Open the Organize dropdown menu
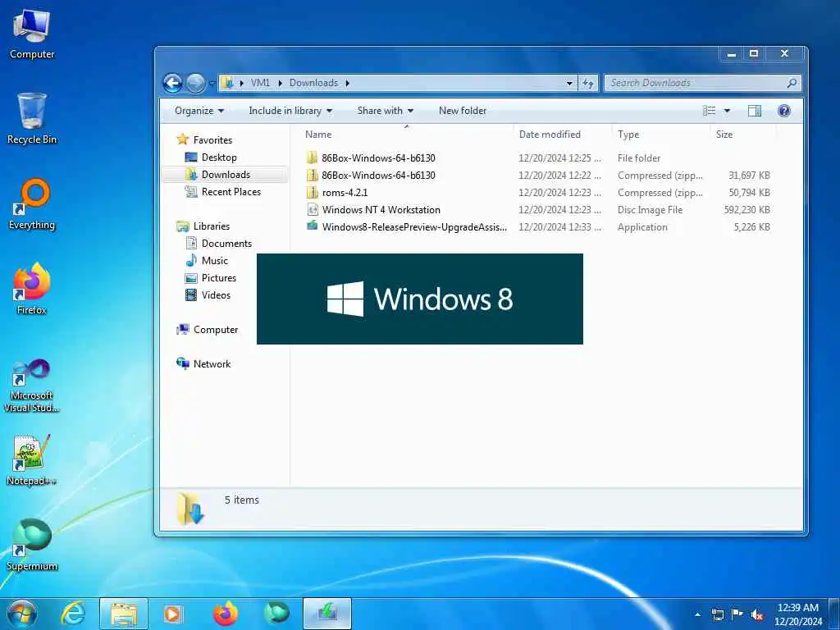Image resolution: width=840 pixels, height=630 pixels. tap(199, 111)
